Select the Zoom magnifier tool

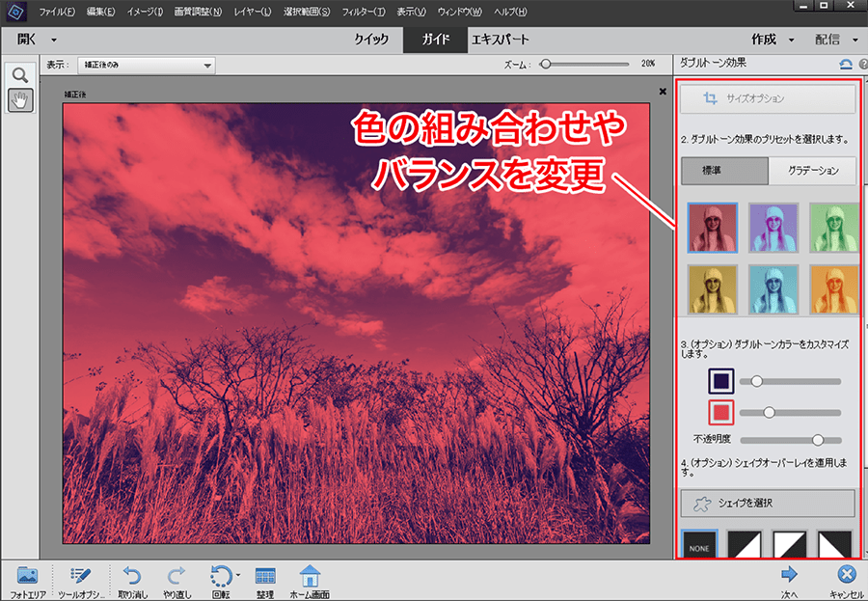point(19,75)
